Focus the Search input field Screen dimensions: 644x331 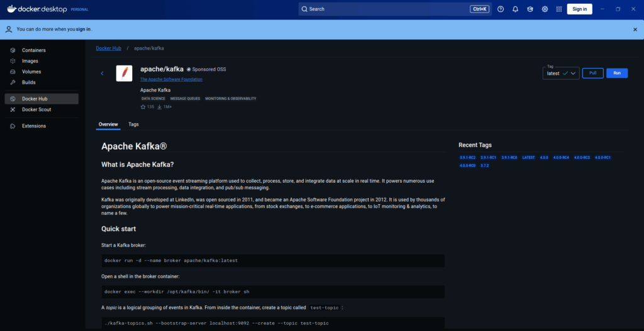click(x=395, y=9)
